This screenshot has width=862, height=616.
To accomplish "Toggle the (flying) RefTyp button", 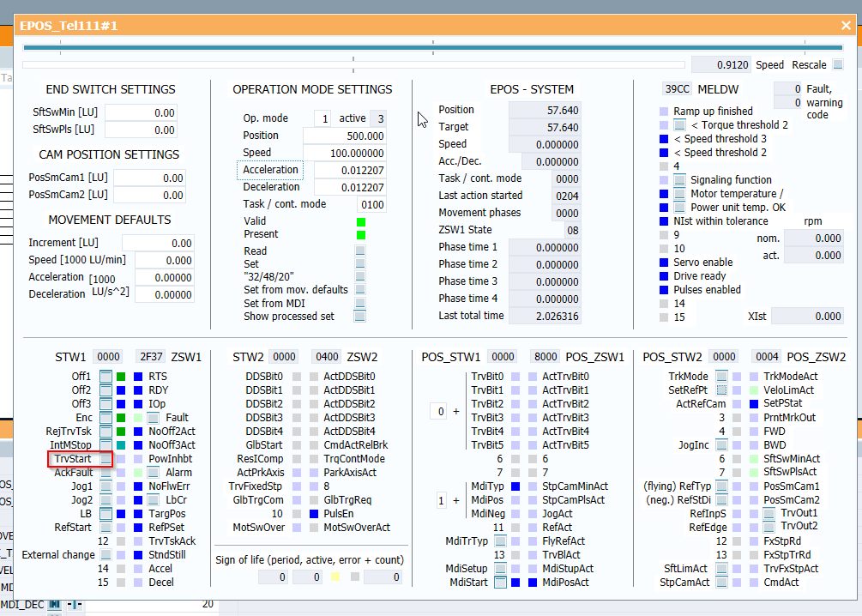I will [722, 486].
